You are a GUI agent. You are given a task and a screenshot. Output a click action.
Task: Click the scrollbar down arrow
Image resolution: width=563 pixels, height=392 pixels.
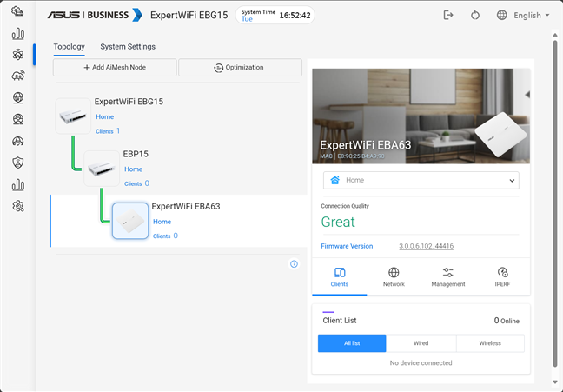coord(555,382)
